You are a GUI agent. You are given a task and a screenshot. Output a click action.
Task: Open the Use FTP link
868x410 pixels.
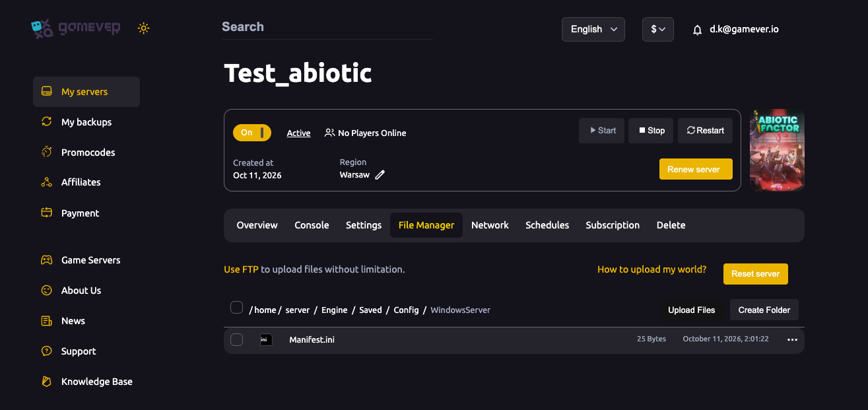coord(241,269)
